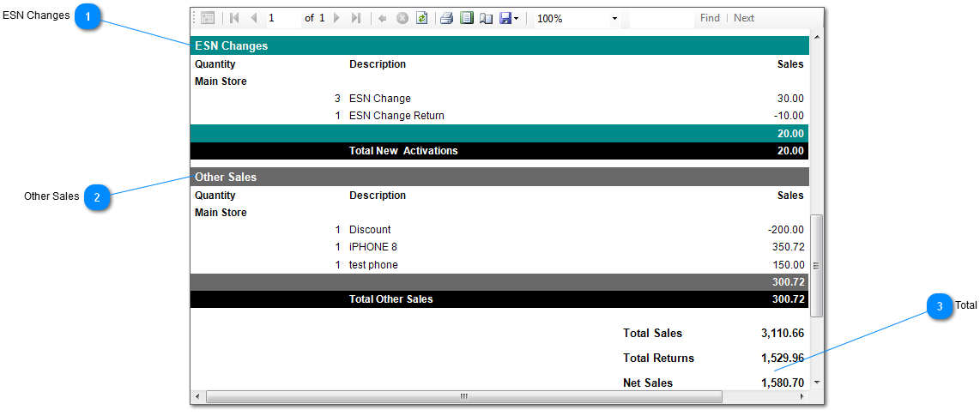This screenshot has width=980, height=416.
Task: Click the Total Returns label
Action: pyautogui.click(x=659, y=358)
